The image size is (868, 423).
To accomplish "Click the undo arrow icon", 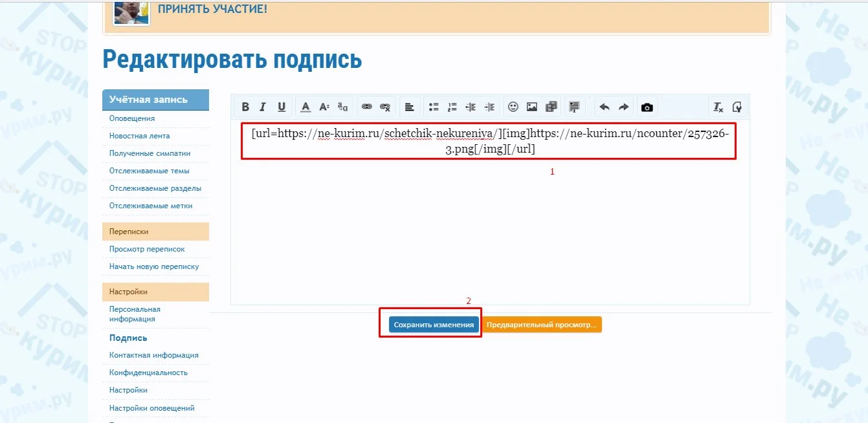I will point(605,107).
